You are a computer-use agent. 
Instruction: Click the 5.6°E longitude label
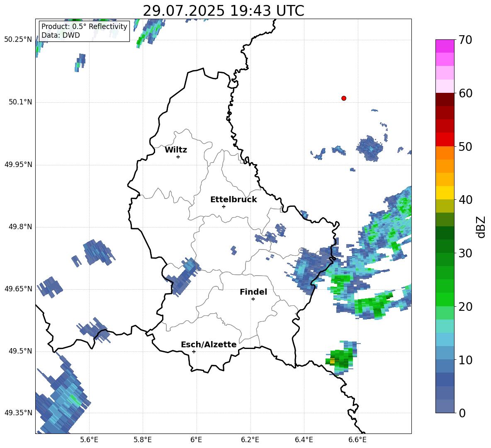89,440
